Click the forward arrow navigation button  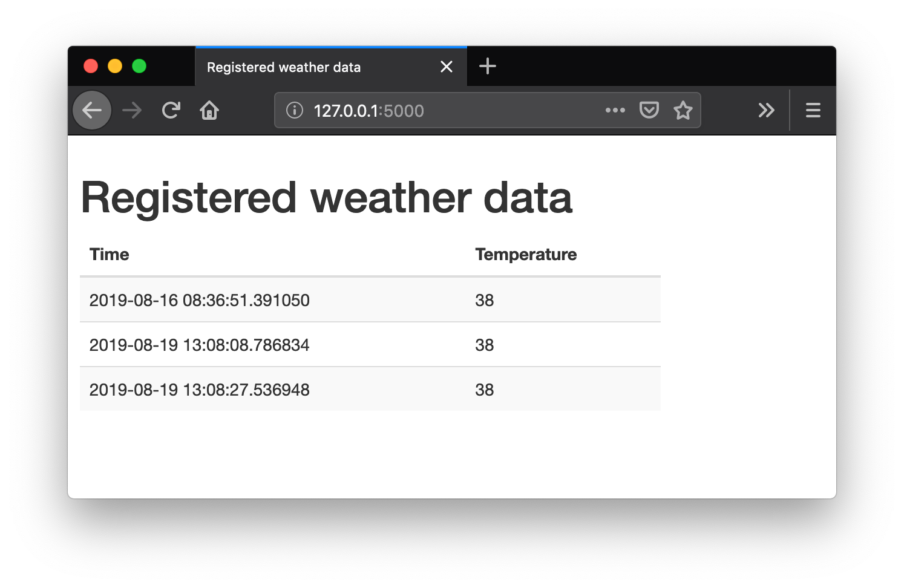click(x=131, y=110)
